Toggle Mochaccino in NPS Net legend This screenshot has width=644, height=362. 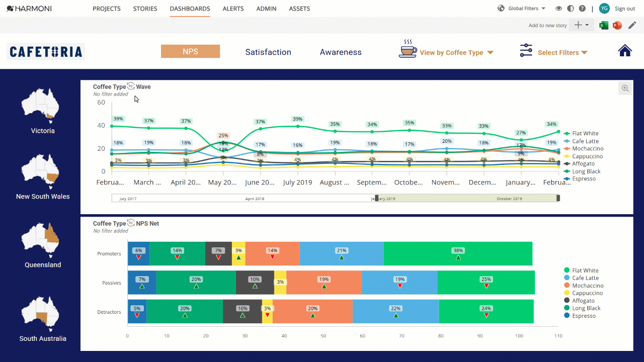(584, 286)
